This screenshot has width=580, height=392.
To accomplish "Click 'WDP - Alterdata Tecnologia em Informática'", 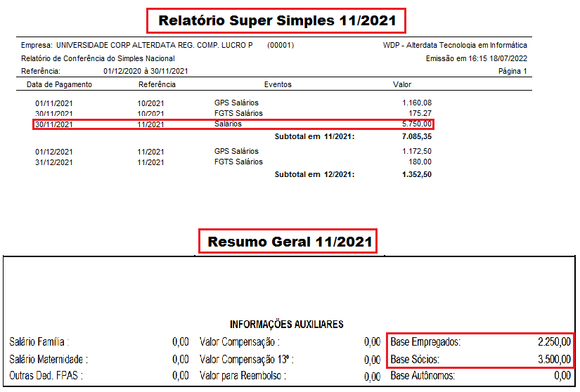I will point(455,45).
